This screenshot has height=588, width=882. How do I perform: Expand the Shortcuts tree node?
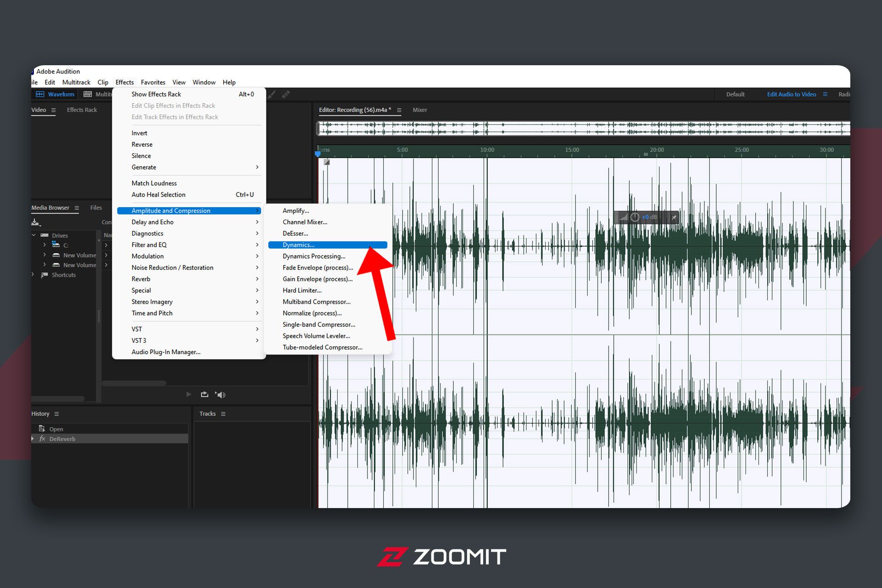click(x=33, y=275)
